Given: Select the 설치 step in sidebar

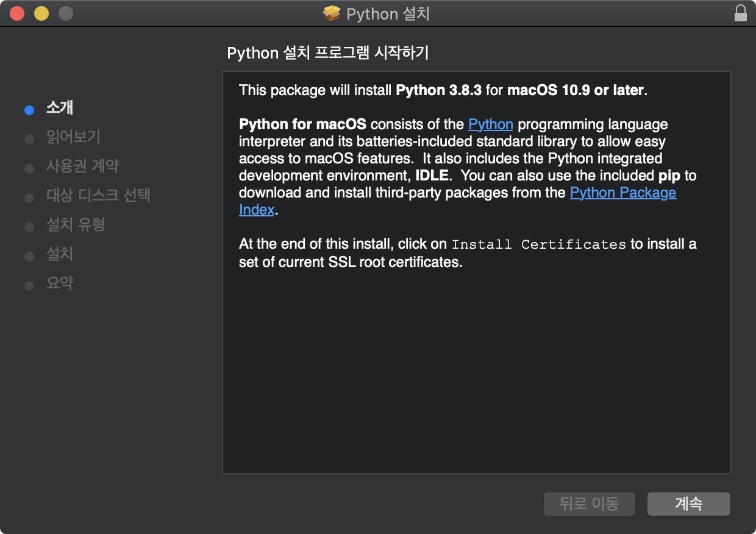Looking at the screenshot, I should (x=60, y=254).
